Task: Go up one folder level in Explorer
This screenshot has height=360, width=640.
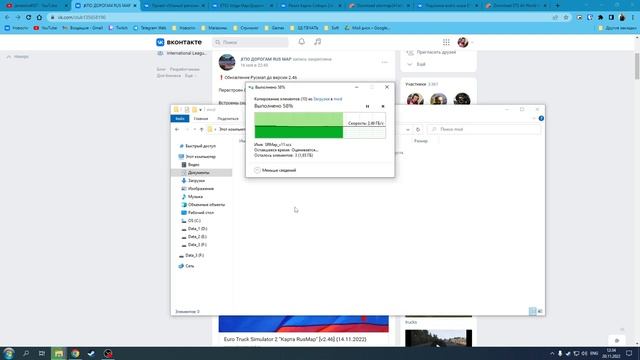Action: click(202, 129)
